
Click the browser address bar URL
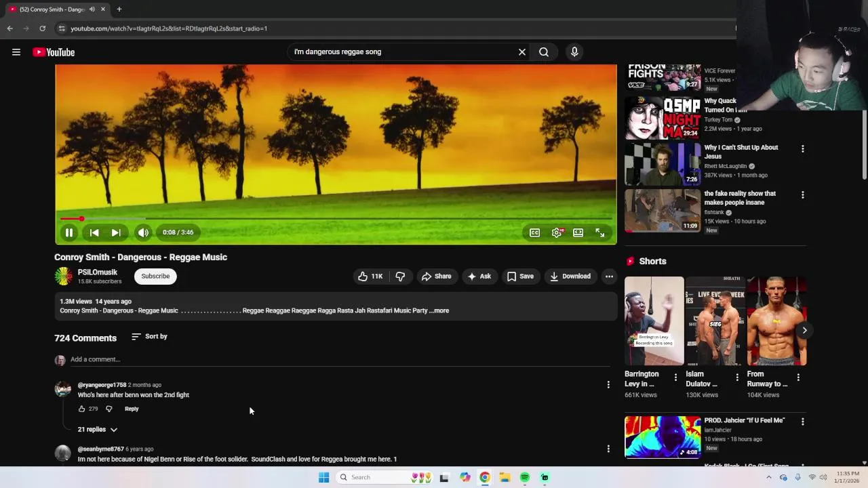click(169, 28)
